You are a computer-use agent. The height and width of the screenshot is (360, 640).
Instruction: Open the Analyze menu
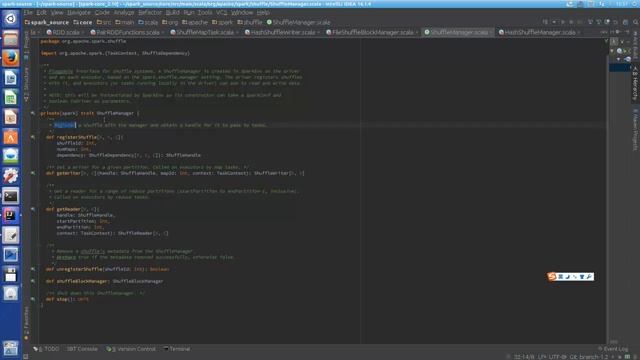(124, 13)
